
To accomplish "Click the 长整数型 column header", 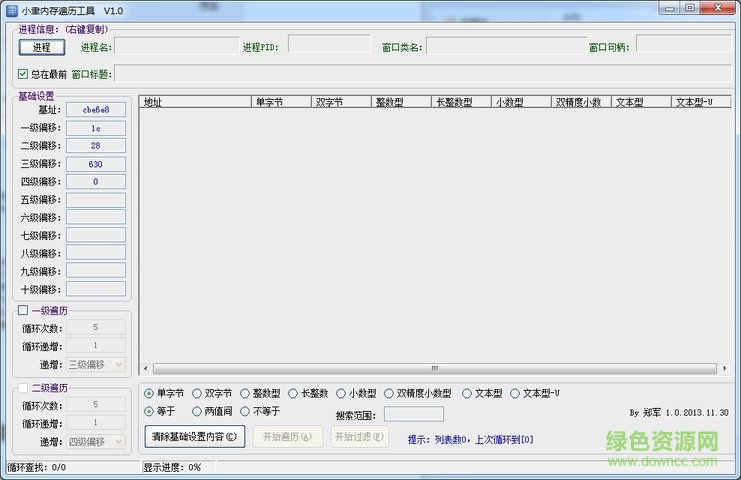I will (461, 102).
